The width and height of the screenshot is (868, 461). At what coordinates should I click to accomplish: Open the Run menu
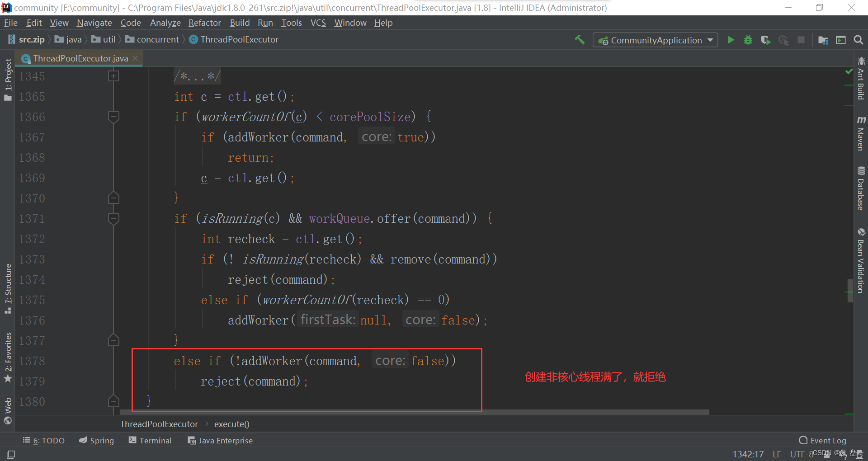[265, 23]
